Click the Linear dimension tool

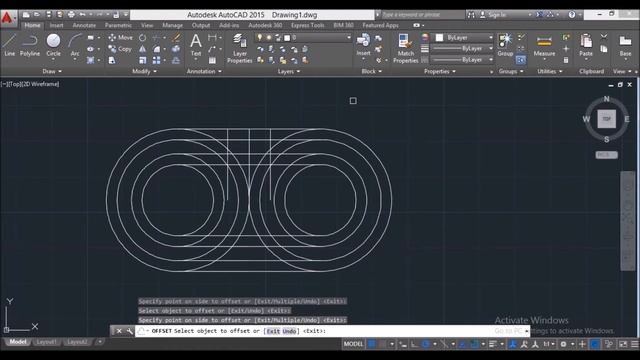pyautogui.click(x=212, y=38)
